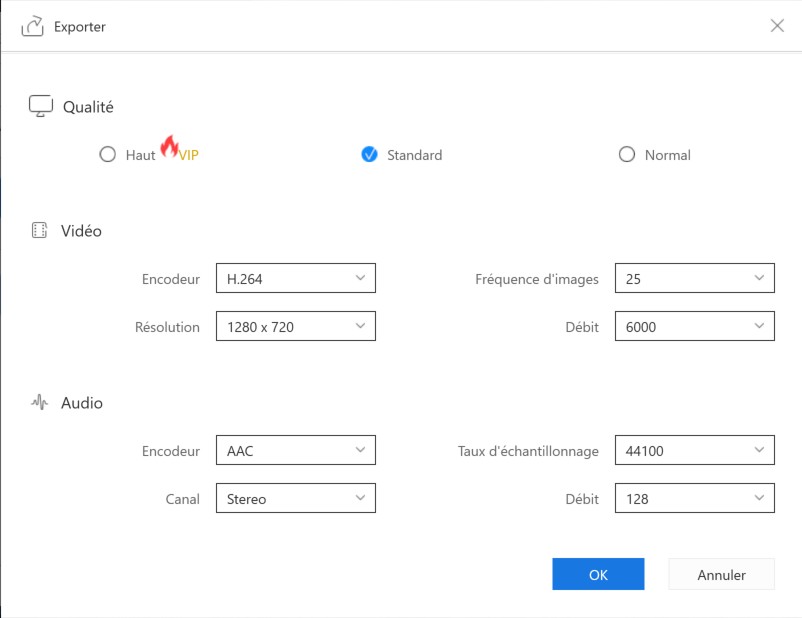Screen dimensions: 802x618
Task: Select the Haut quality radio button
Action: point(108,155)
